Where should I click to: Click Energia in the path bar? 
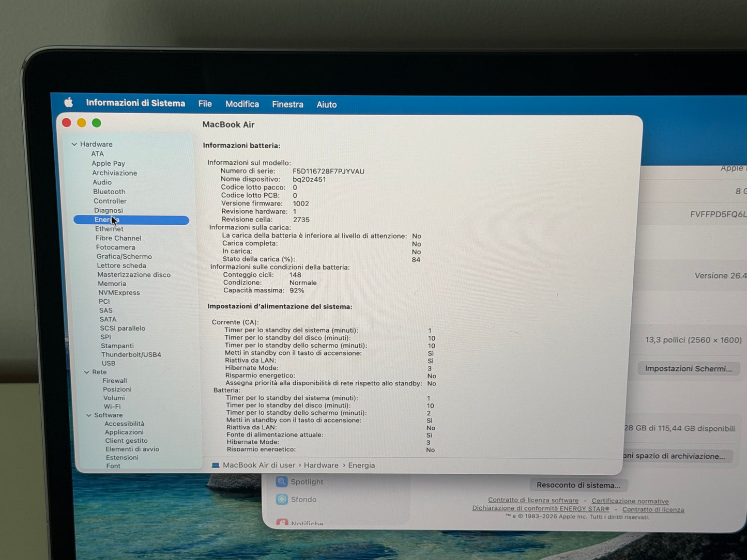[x=361, y=465]
